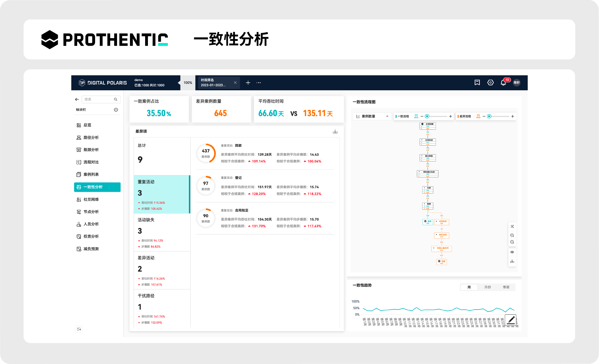599x364 pixels.
Task: Select 月份 trend granularity
Action: click(x=488, y=287)
